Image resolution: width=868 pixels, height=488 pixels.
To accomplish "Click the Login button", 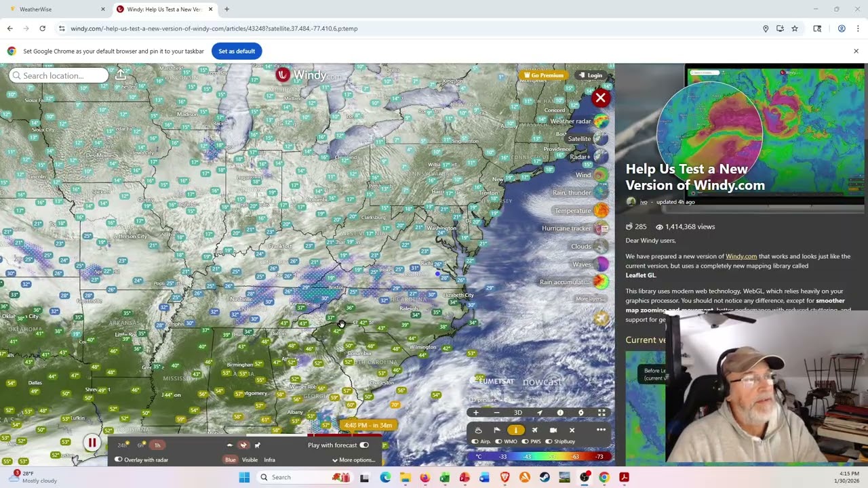I will pyautogui.click(x=590, y=75).
